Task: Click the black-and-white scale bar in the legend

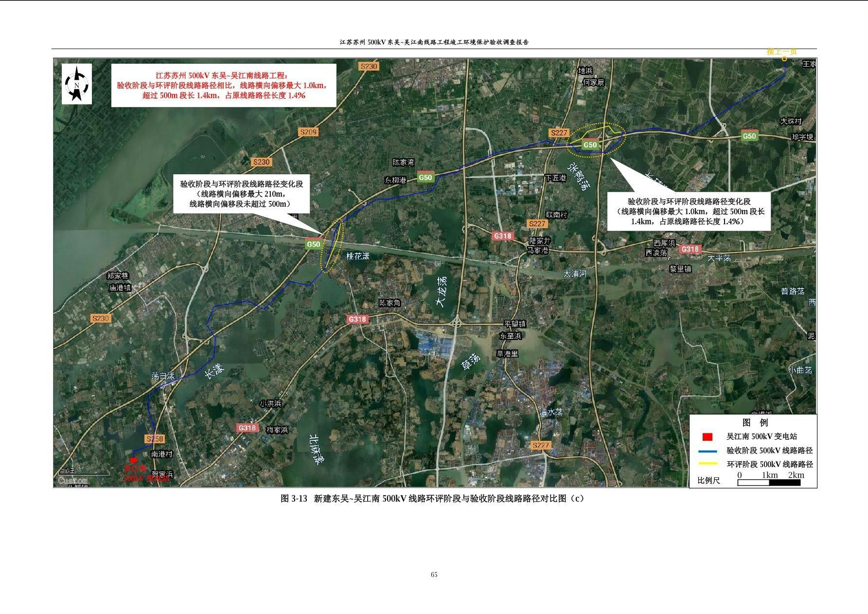Action: pyautogui.click(x=769, y=483)
